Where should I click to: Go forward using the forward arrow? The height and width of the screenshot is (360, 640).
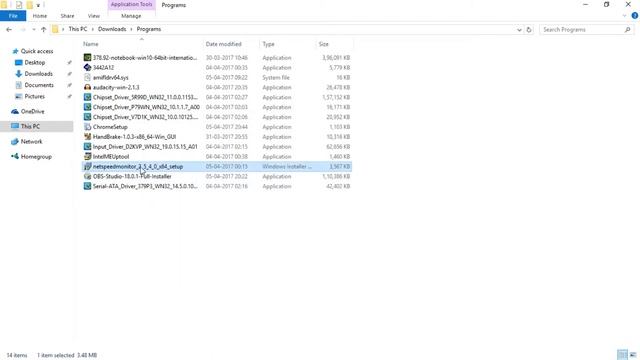pos(23,29)
